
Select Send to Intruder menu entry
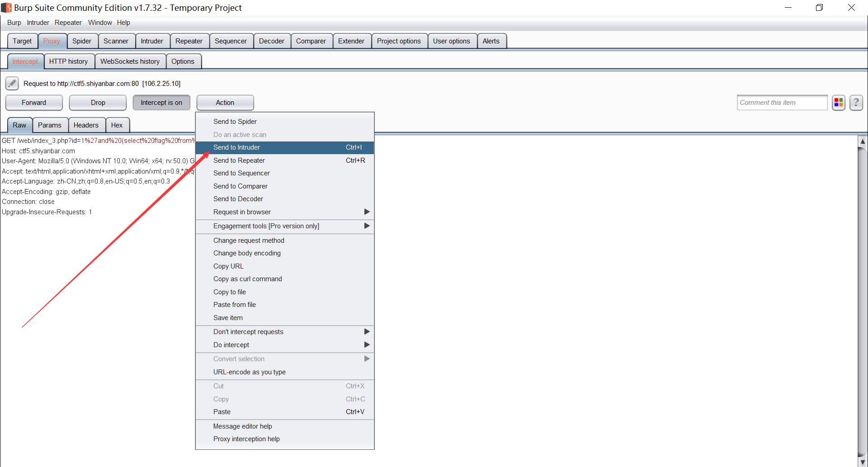pos(285,147)
